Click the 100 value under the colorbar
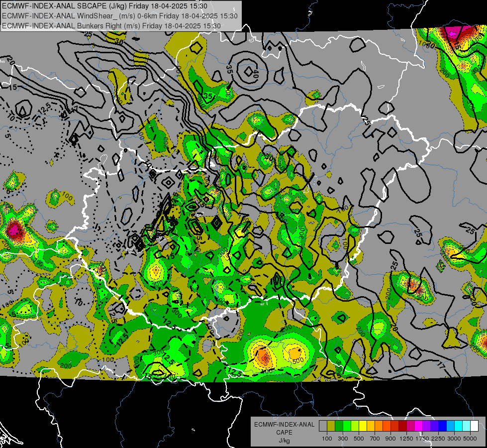 327,439
